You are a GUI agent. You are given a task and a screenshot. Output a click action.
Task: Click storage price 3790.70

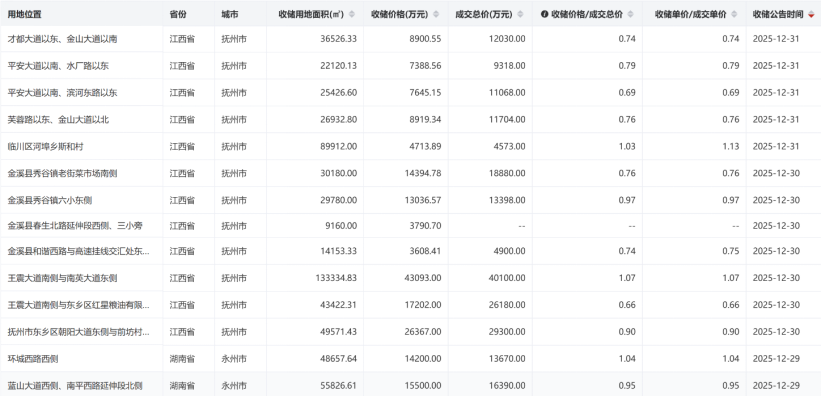coord(425,225)
